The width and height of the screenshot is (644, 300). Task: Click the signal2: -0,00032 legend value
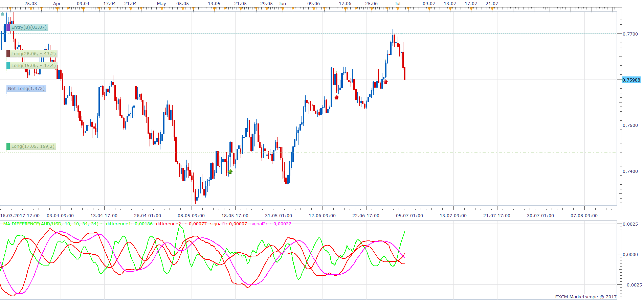(x=271, y=224)
